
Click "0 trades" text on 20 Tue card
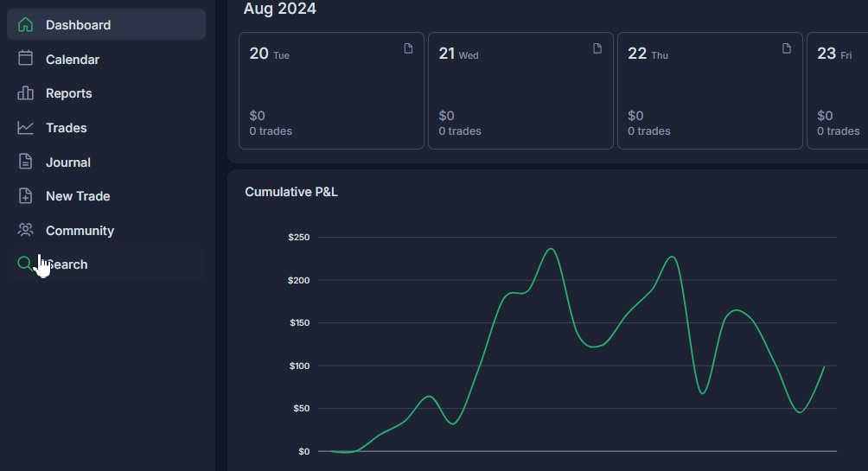click(271, 131)
